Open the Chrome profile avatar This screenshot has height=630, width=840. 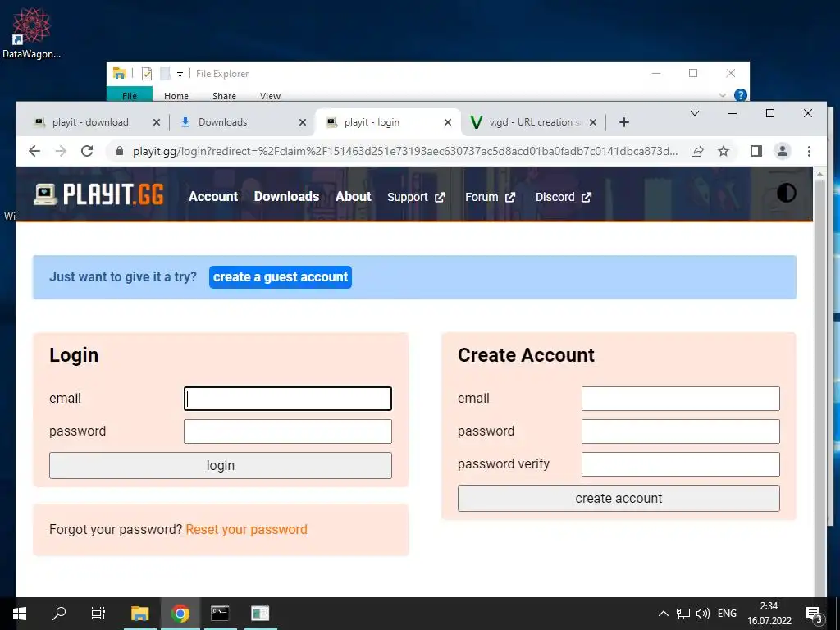783,151
